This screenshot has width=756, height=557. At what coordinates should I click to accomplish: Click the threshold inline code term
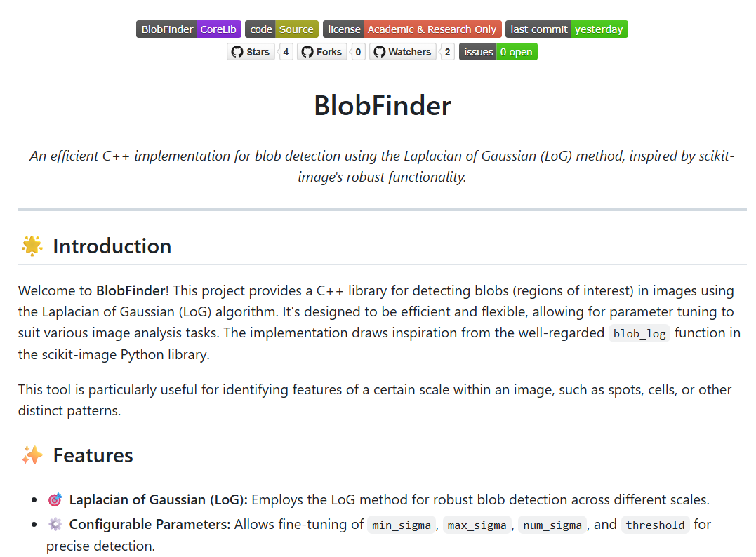tap(655, 525)
